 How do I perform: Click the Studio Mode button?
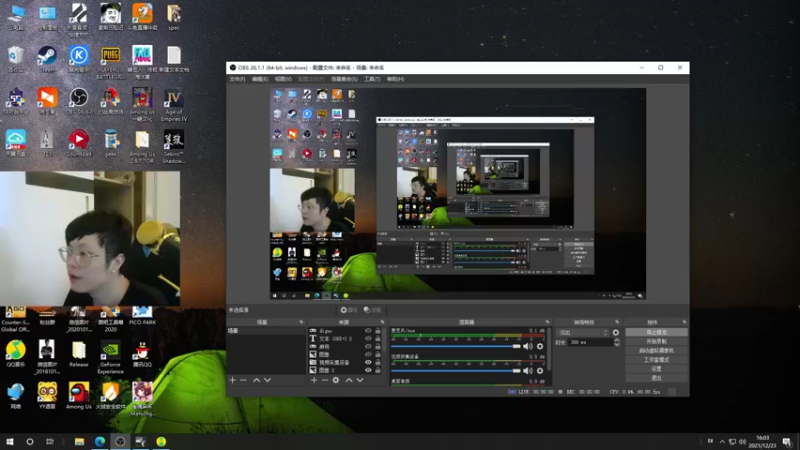pyautogui.click(x=657, y=360)
